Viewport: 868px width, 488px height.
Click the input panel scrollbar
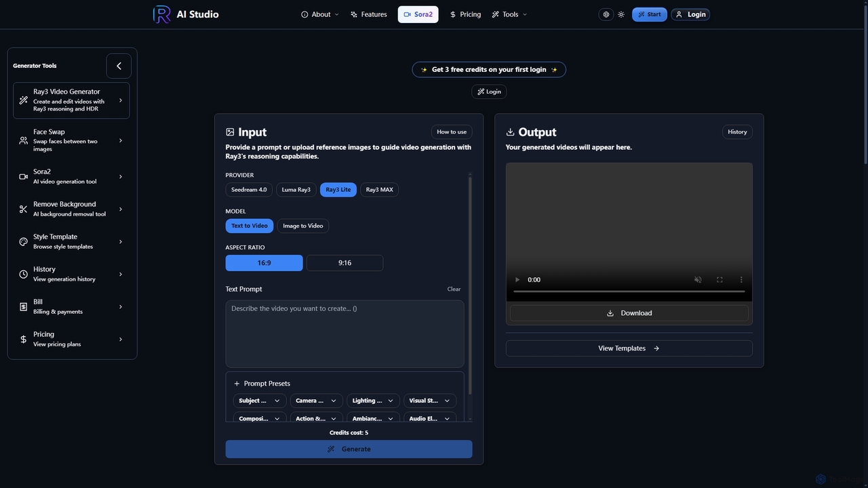[x=470, y=285]
